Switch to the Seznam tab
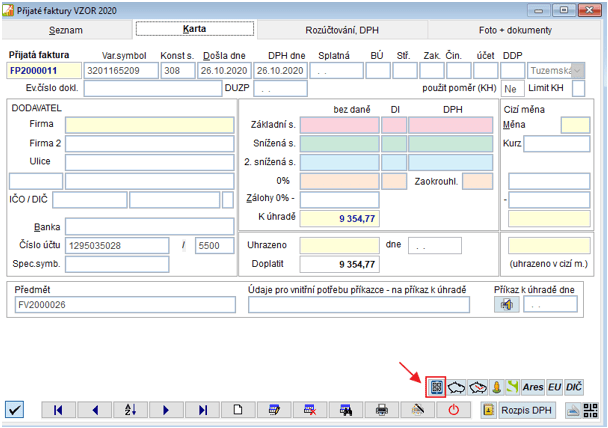 (x=66, y=30)
